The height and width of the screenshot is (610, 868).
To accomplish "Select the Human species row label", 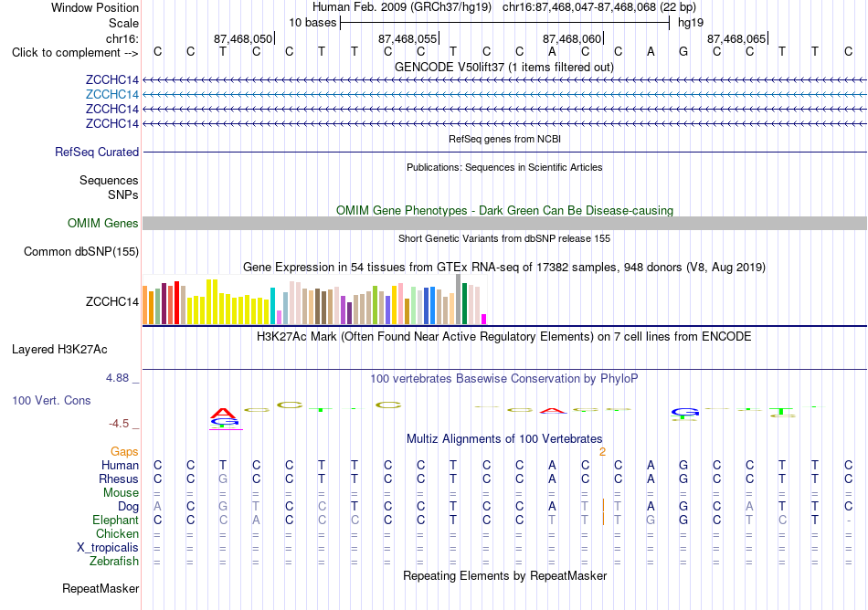I will [x=120, y=465].
